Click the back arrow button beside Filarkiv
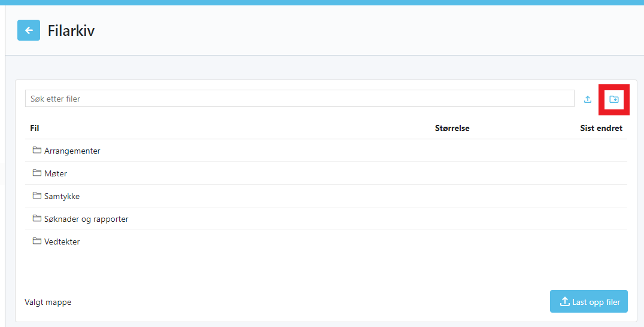This screenshot has width=644, height=327. coord(29,30)
